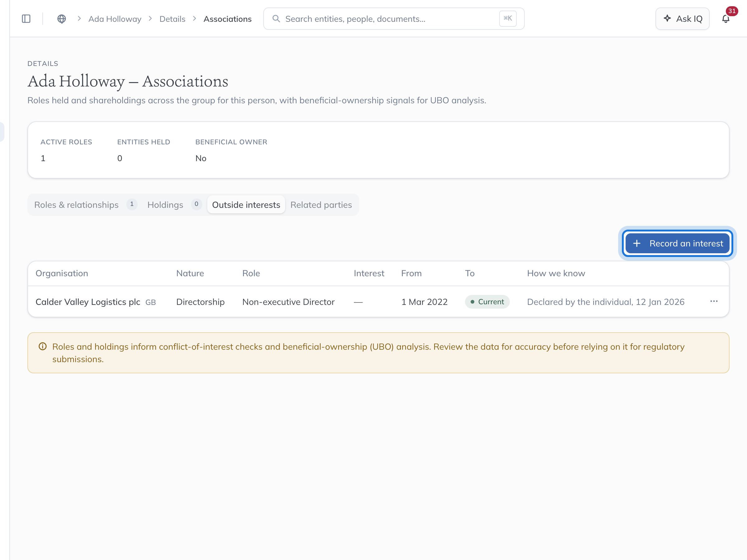Screen dimensions: 747x560
Task: Open the notifications bell
Action: (726, 19)
